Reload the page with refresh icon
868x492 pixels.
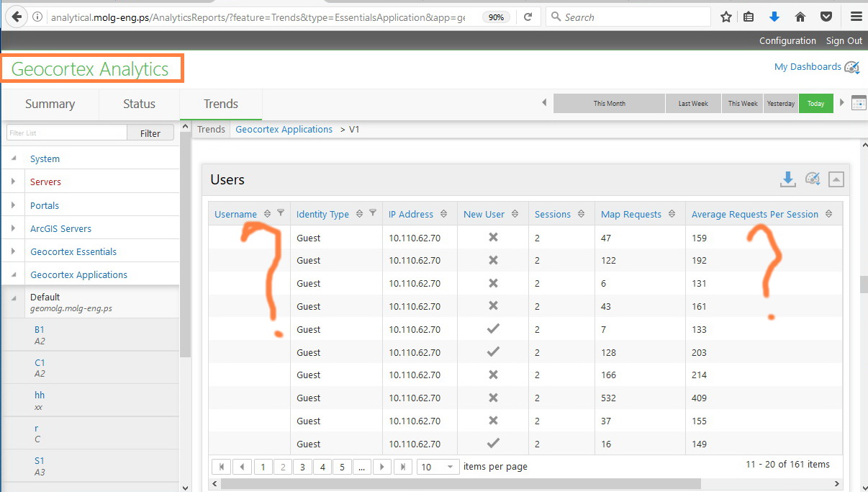point(528,17)
